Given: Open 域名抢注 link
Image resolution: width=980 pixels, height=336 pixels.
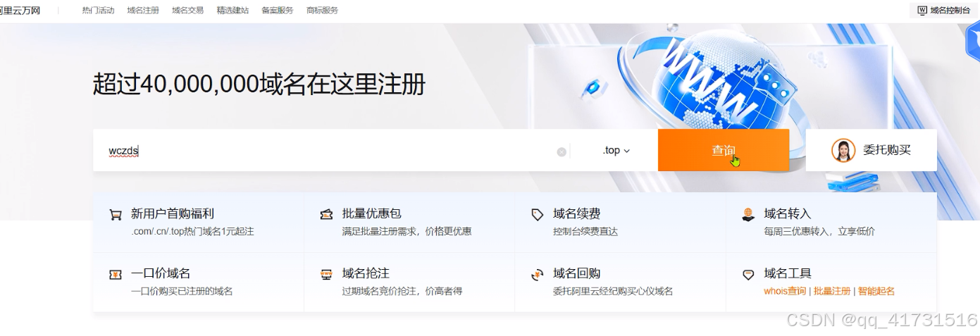Looking at the screenshot, I should coord(366,273).
